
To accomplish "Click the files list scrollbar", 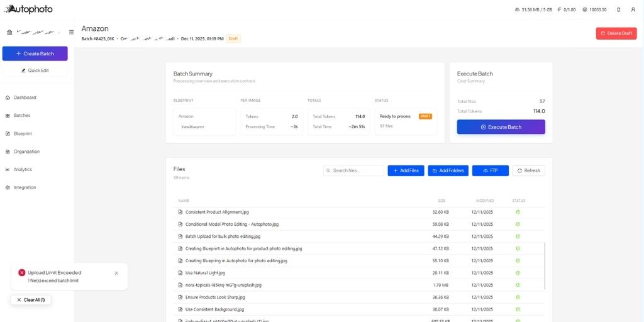I will (545, 266).
